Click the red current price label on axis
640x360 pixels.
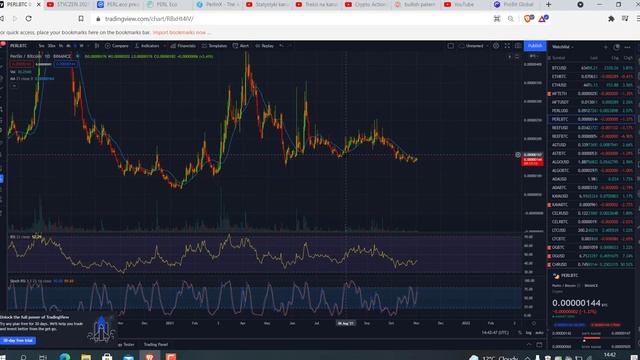coord(533,161)
